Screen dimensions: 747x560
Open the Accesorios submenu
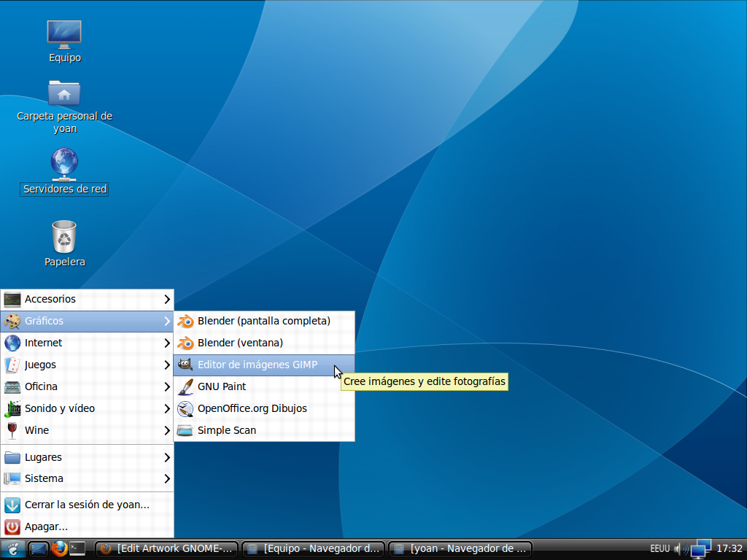88,299
